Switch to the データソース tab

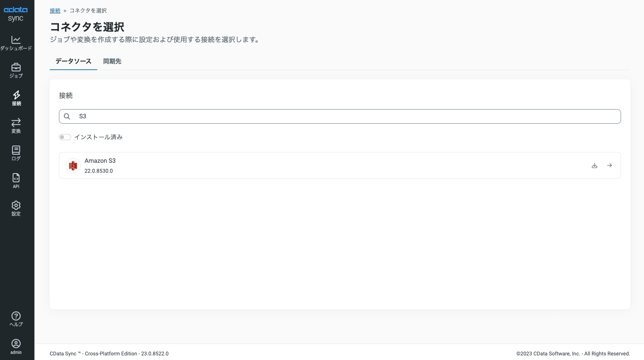[73, 61]
